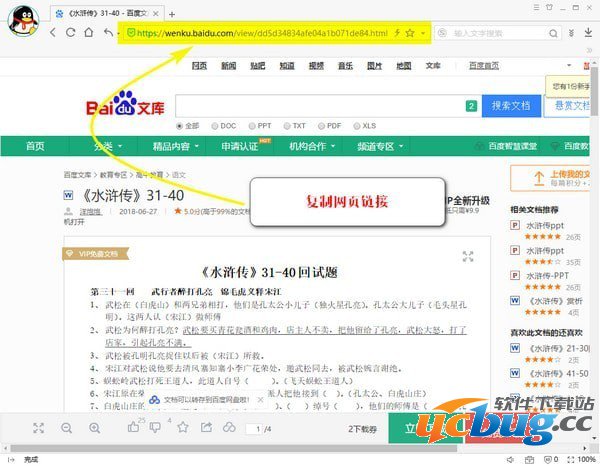Screen dimensions: 600x466
Task: Click the wenku.baidu.com URL address field
Action: point(262,33)
